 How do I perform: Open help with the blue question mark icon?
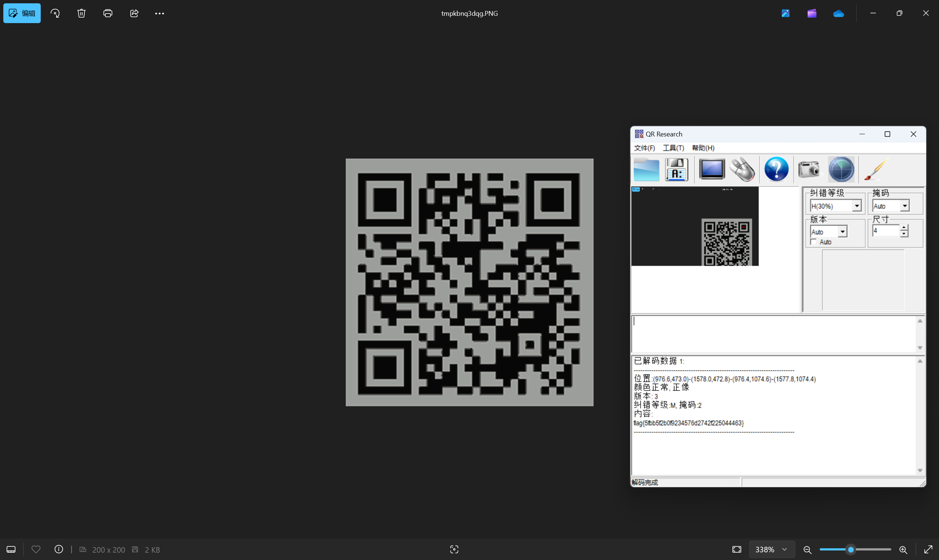[776, 169]
